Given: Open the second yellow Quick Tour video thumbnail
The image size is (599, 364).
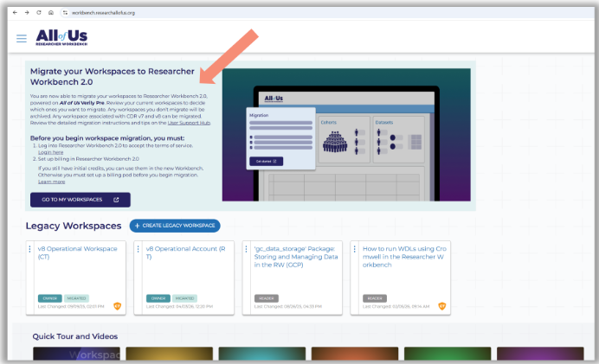Looking at the screenshot, I should [170, 354].
